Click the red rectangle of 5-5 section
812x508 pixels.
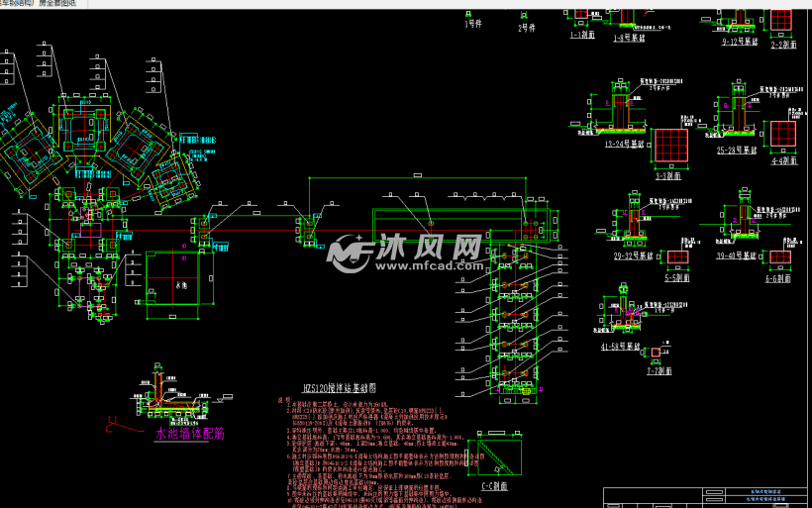pos(677,256)
